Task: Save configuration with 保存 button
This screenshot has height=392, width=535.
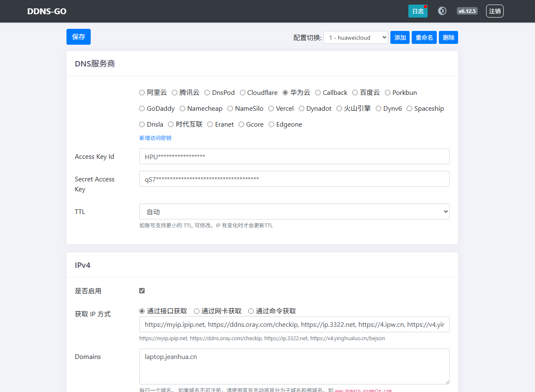Action: tap(79, 37)
